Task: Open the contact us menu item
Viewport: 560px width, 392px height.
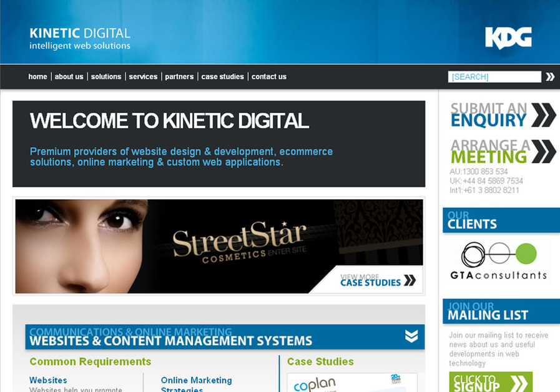Action: point(269,77)
